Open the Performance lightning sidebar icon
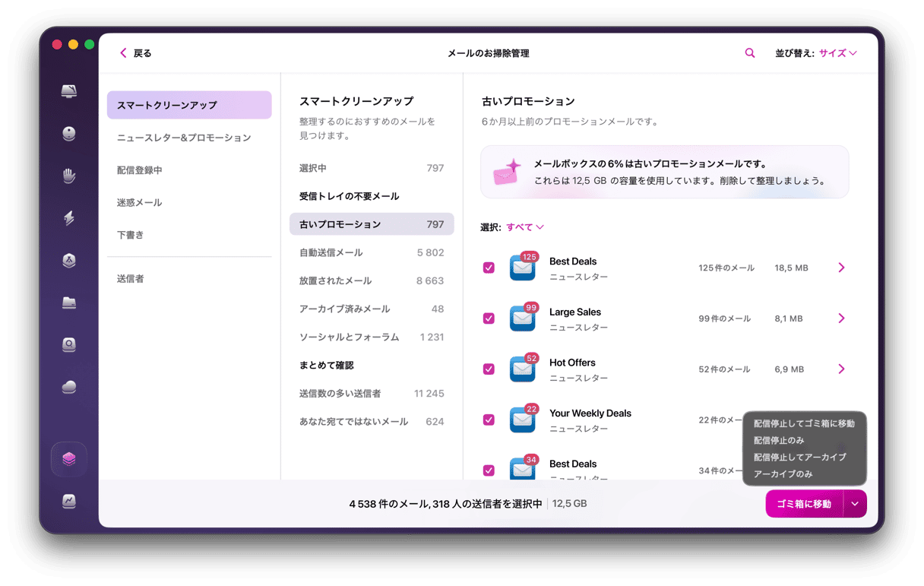 click(69, 219)
